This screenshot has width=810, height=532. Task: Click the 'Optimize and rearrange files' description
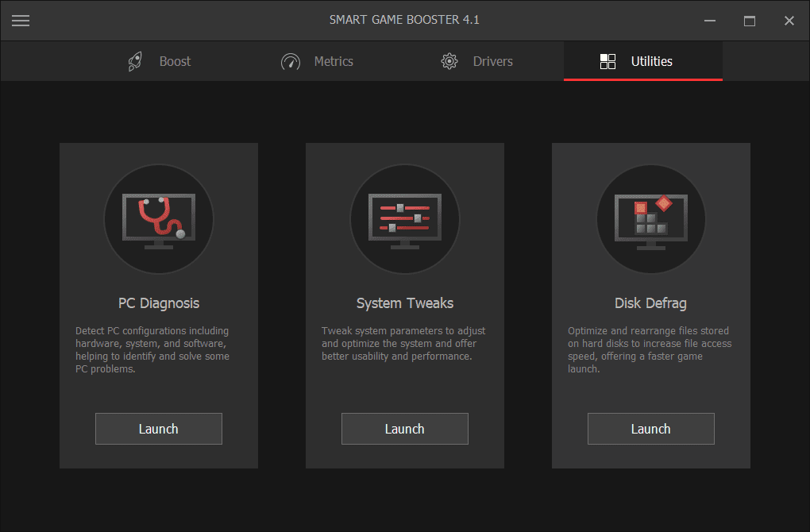point(650,349)
